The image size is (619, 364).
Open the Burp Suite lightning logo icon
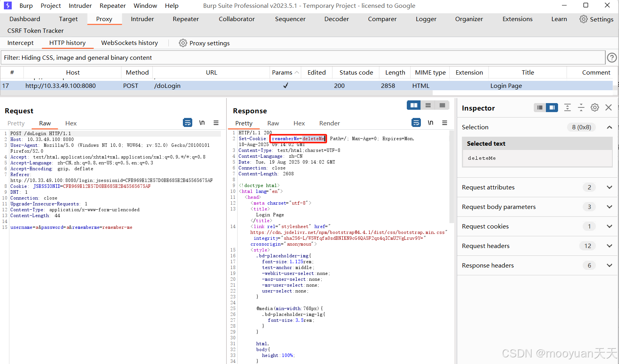coord(8,5)
